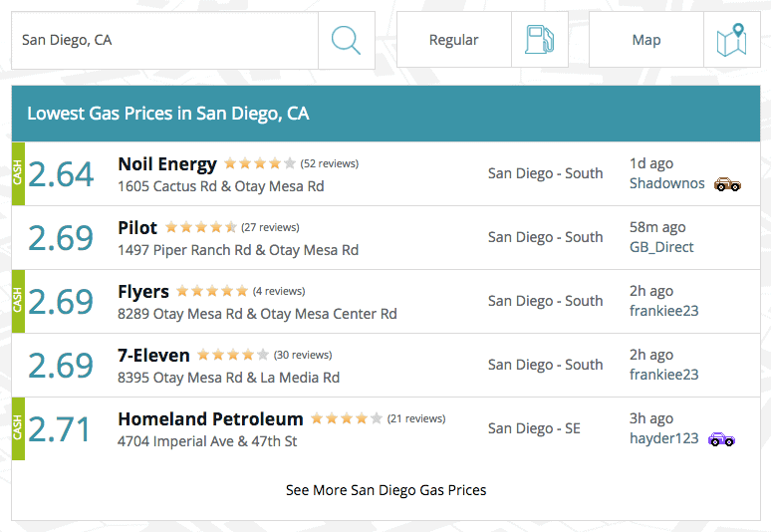Click the 3h ago timestamp
The height and width of the screenshot is (532, 771).
point(651,418)
